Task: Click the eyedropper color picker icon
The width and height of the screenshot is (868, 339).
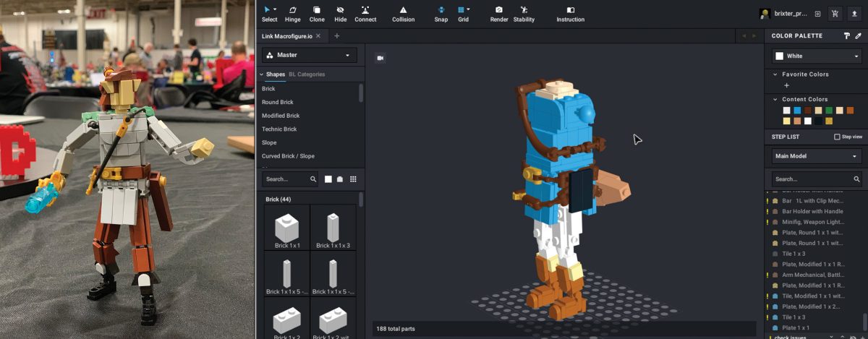Action: [x=858, y=35]
